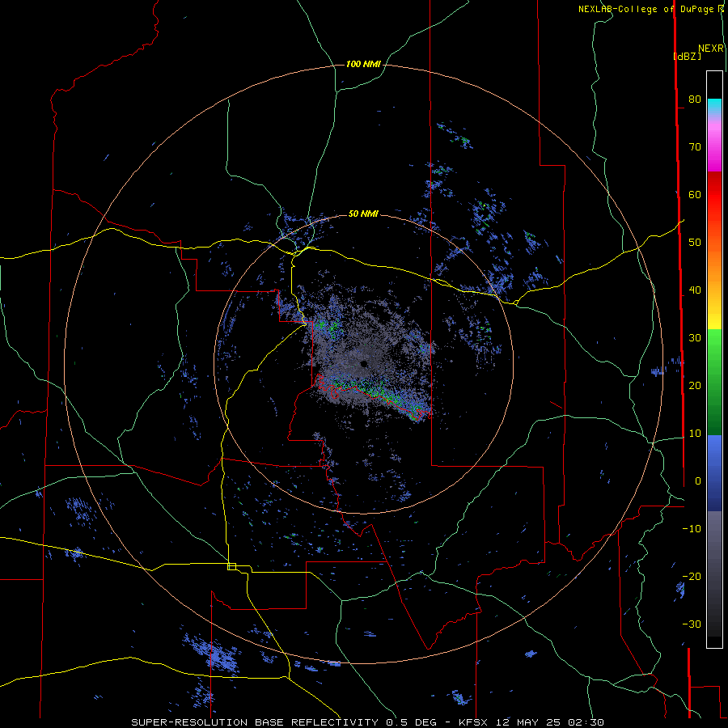Image resolution: width=728 pixels, height=728 pixels.
Task: Click the 60 value on reflectivity scale
Action: pos(695,194)
